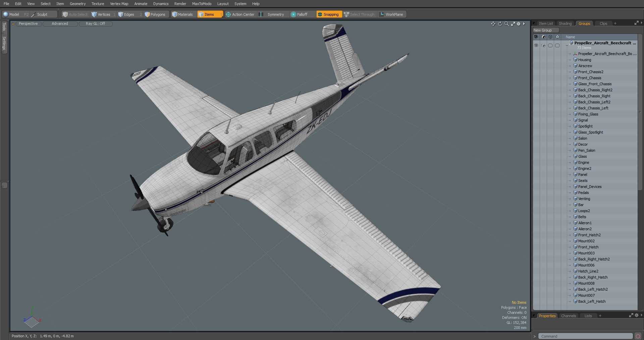Screen dimensions: 644x340
Task: Open Properties panel side arrow menu
Action: (641, 315)
